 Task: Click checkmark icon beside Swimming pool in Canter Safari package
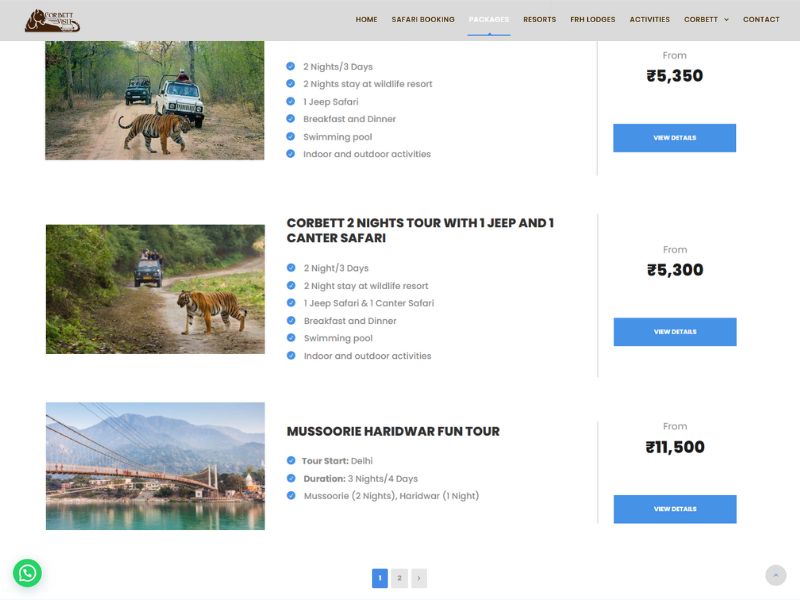click(291, 338)
